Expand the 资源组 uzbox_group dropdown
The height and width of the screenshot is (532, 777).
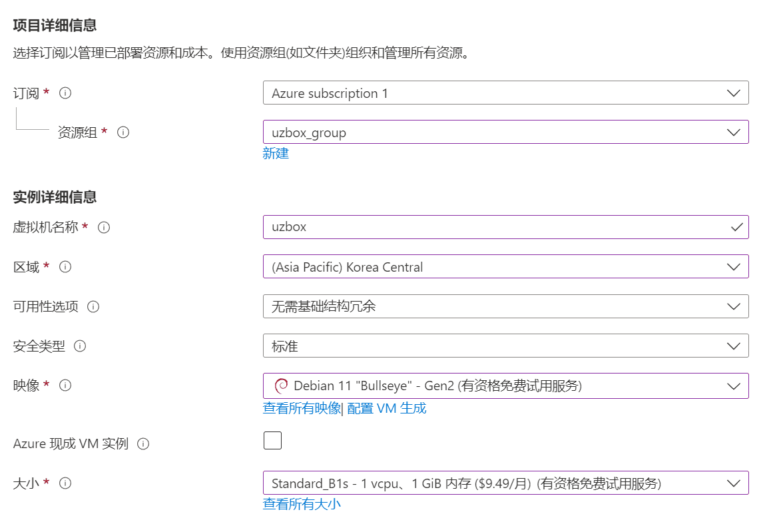coord(505,133)
